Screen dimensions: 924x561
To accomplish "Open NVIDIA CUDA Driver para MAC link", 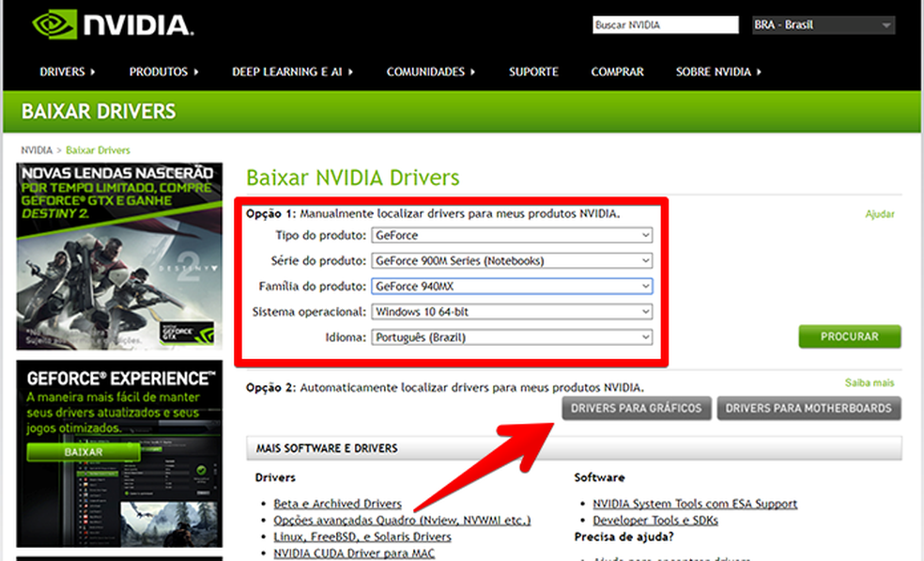I will click(354, 553).
